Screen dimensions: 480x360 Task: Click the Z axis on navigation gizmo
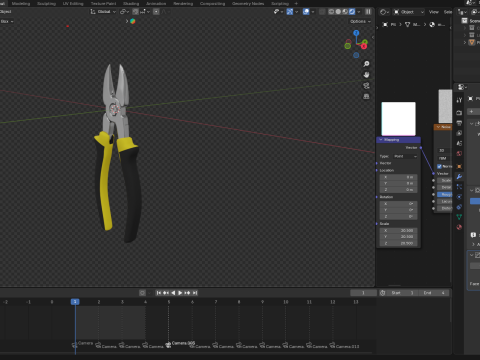click(x=356, y=33)
